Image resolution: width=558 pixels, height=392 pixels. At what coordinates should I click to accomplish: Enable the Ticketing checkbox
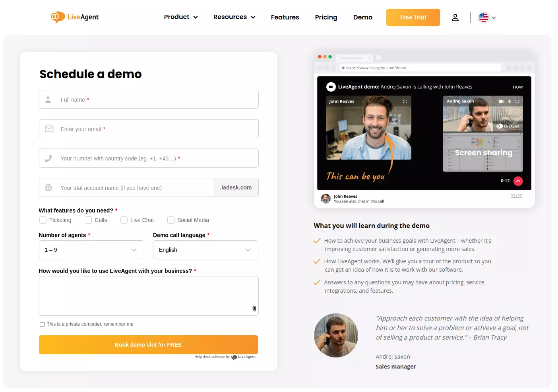pyautogui.click(x=43, y=220)
